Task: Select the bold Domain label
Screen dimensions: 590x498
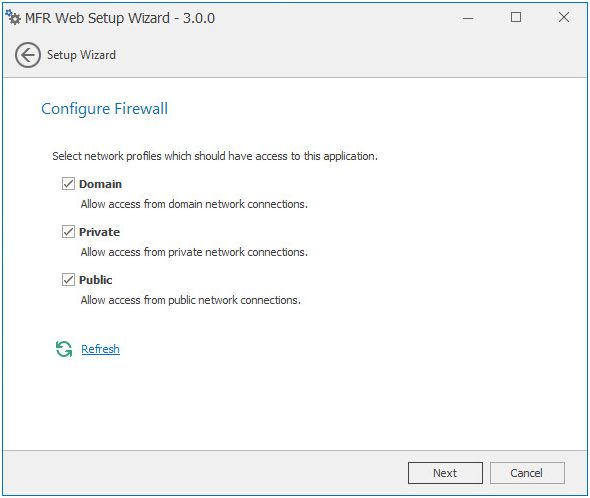Action: pyautogui.click(x=100, y=184)
